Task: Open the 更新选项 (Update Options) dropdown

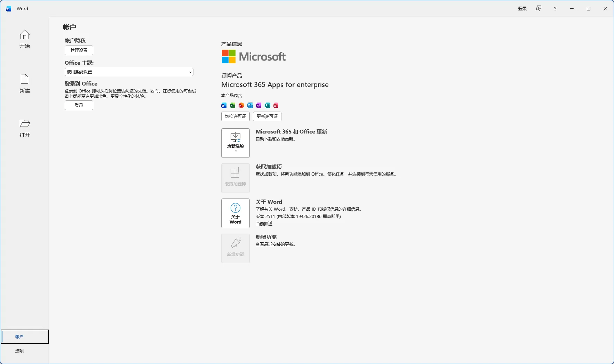Action: (x=235, y=143)
